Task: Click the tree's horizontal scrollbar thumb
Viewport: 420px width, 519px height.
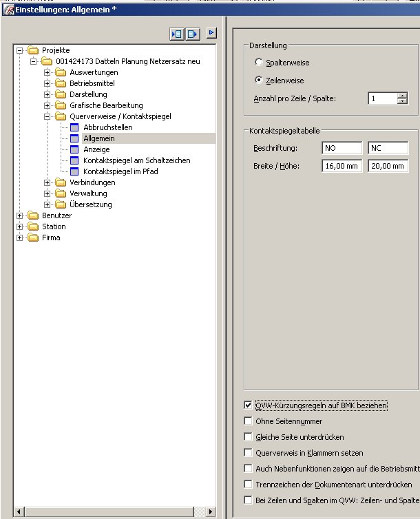Action: coord(109,511)
